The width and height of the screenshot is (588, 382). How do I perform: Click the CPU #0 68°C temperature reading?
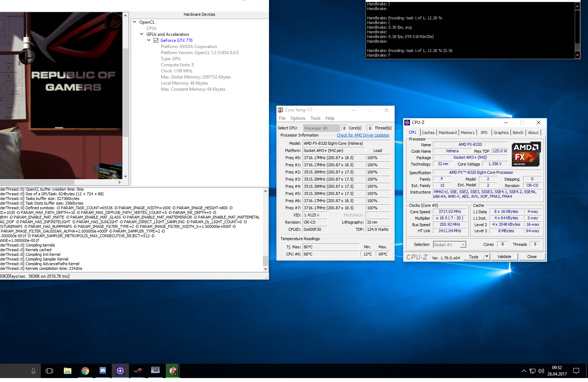331,254
